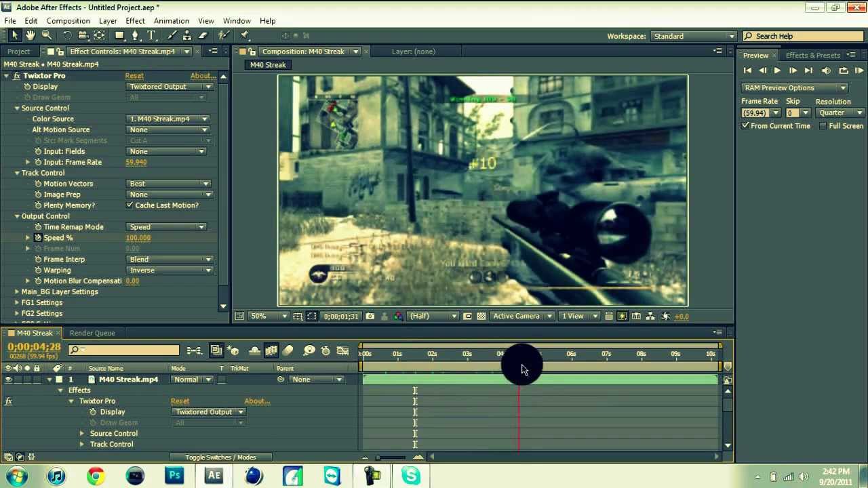The height and width of the screenshot is (488, 868).
Task: Select the Brush tool
Action: 172,35
